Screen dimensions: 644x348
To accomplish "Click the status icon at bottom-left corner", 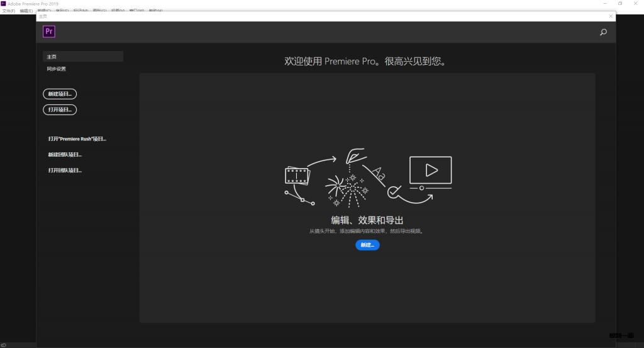I will pyautogui.click(x=4, y=344).
